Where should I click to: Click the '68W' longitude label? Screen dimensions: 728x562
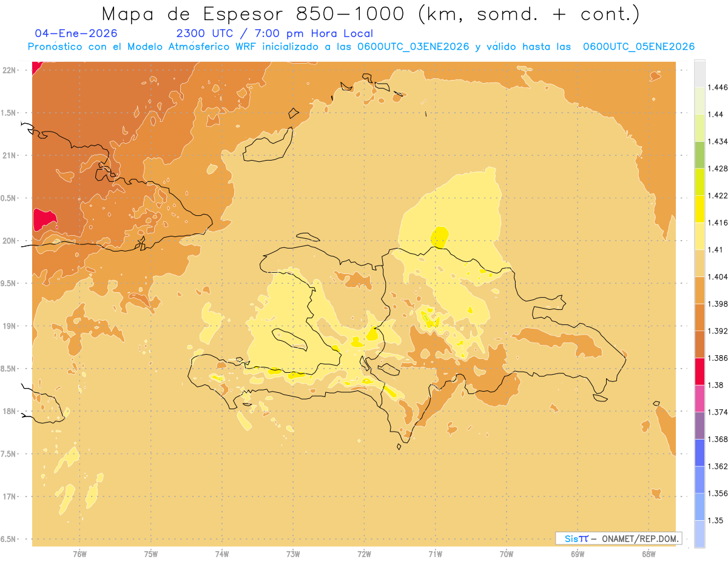coord(649,554)
